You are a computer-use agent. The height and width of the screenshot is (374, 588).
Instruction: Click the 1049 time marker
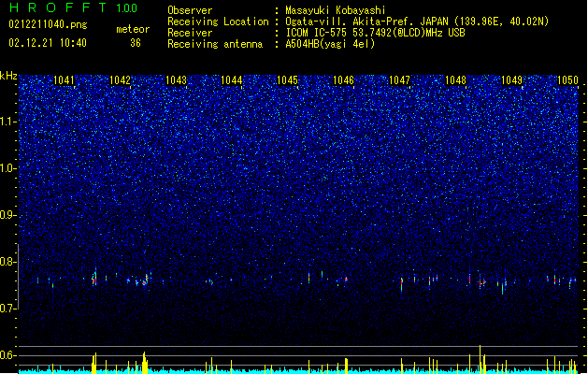coord(511,80)
